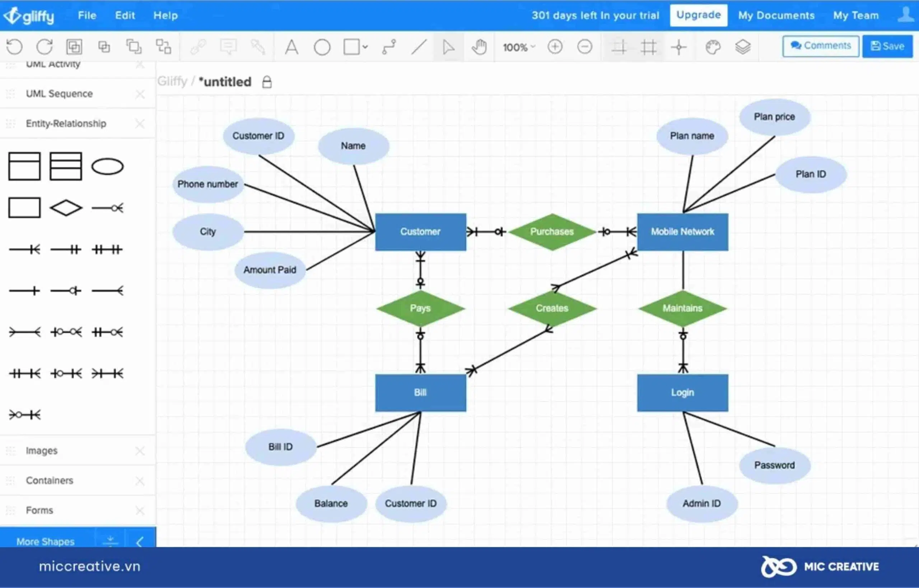Remove the Images library
Viewport: 919px width, 588px height.
[140, 451]
